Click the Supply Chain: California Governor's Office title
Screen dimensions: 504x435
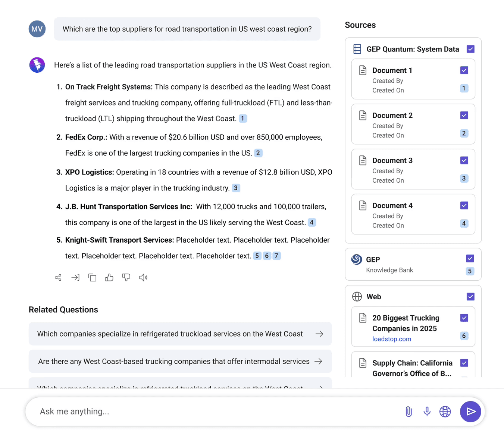coord(413,368)
